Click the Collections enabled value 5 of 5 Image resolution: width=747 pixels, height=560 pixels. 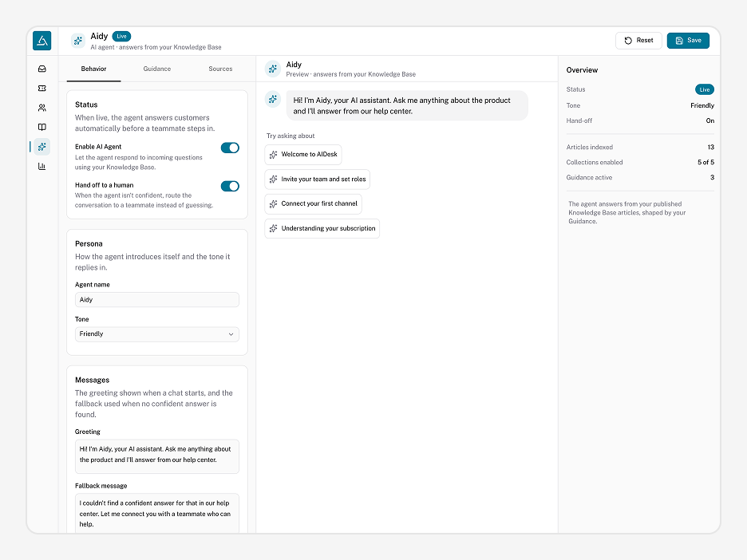(x=705, y=163)
